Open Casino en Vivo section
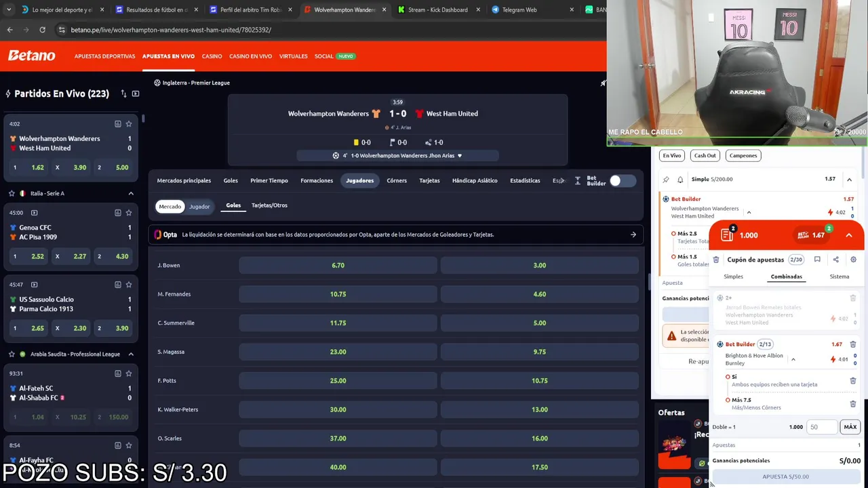This screenshot has width=868, height=488. [x=250, y=56]
